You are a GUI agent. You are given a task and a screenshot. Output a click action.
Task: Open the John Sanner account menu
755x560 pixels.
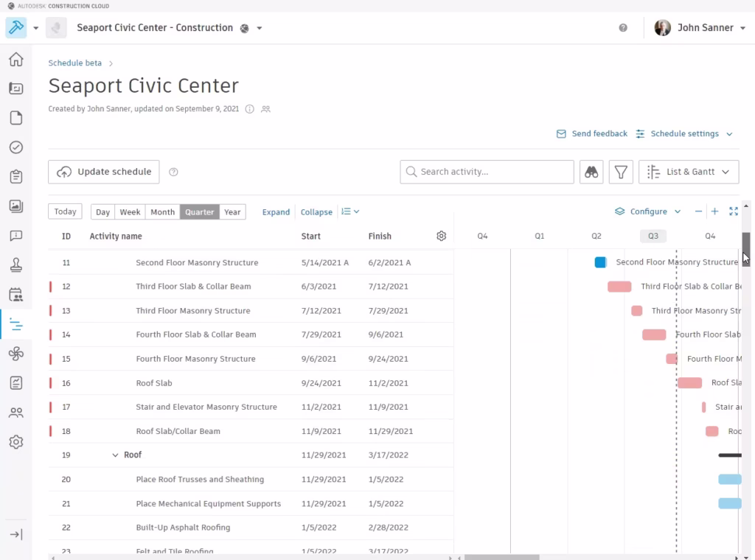pyautogui.click(x=700, y=28)
